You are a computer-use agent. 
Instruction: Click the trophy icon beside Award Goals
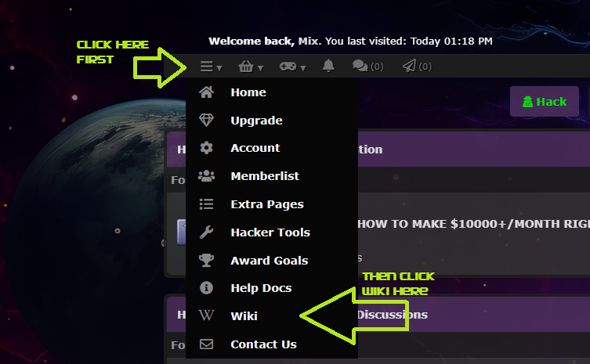point(206,260)
